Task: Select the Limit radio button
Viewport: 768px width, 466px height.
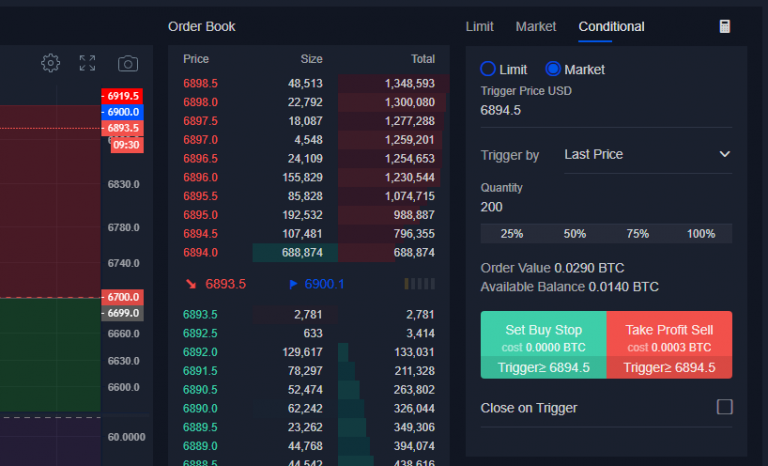Action: point(488,70)
